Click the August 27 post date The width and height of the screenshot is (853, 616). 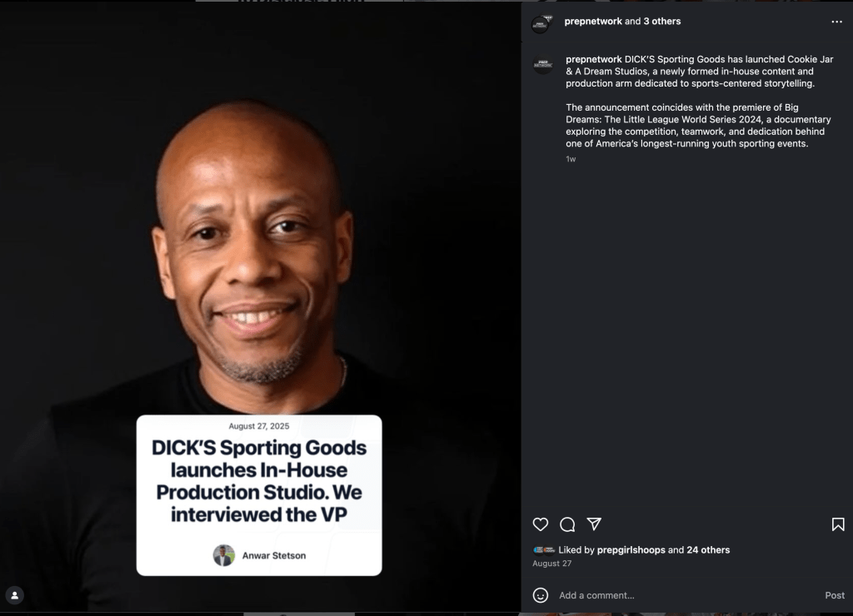coord(551,564)
